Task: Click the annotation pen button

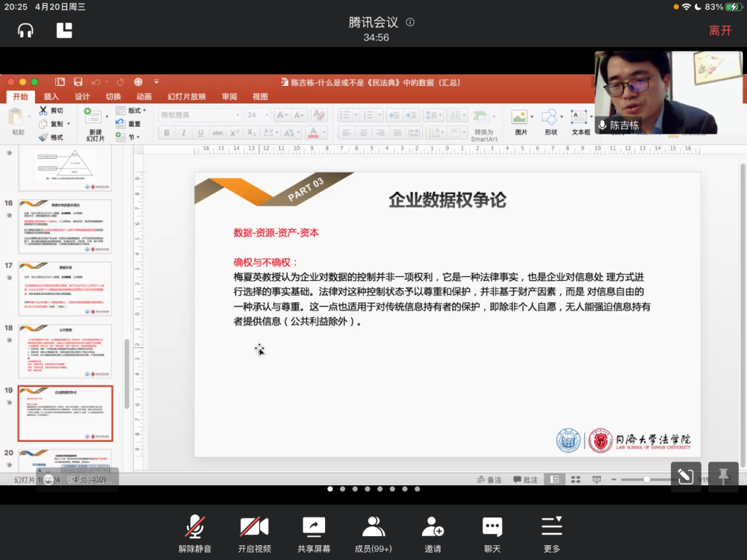Action: [x=686, y=476]
